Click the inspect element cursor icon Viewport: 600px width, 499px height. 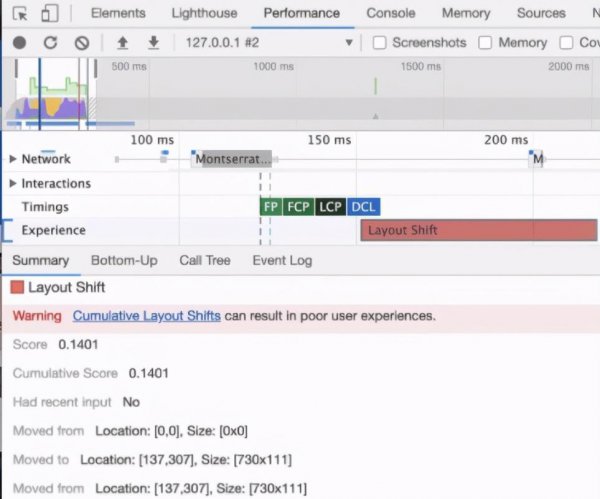tap(20, 14)
